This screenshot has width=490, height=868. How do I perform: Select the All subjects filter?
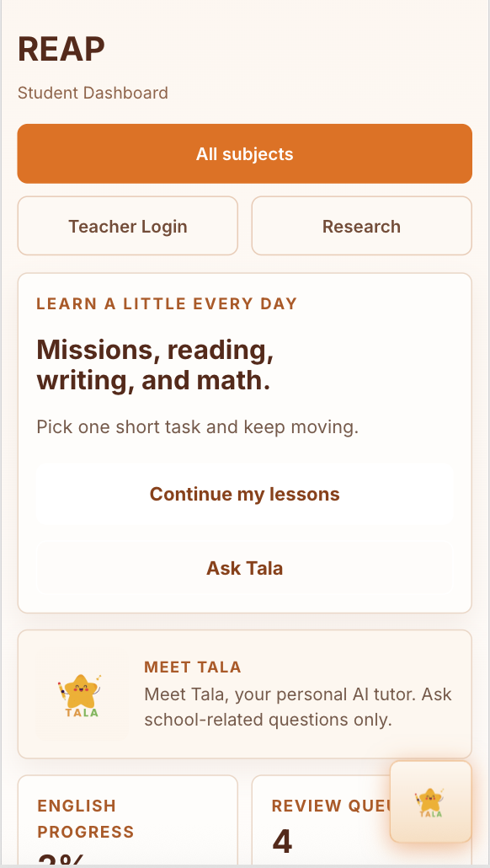click(244, 153)
